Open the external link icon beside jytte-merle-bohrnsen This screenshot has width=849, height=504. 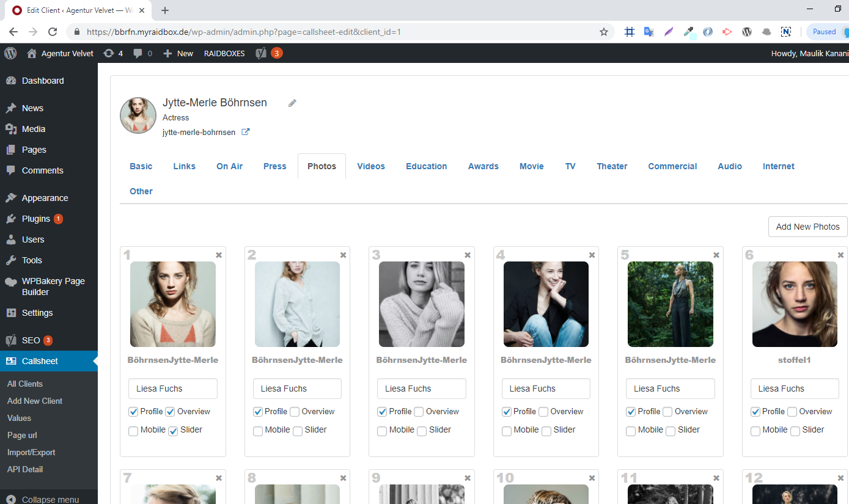coord(246,132)
